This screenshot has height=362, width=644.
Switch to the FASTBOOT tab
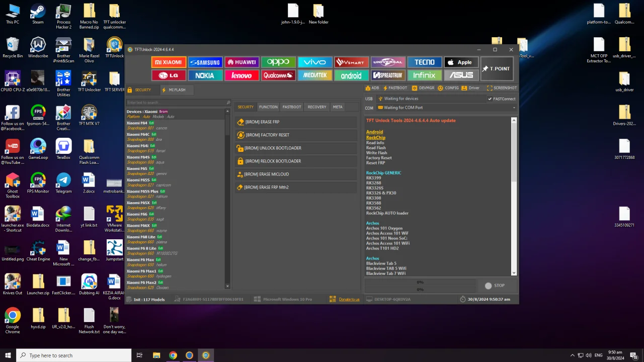pyautogui.click(x=292, y=107)
